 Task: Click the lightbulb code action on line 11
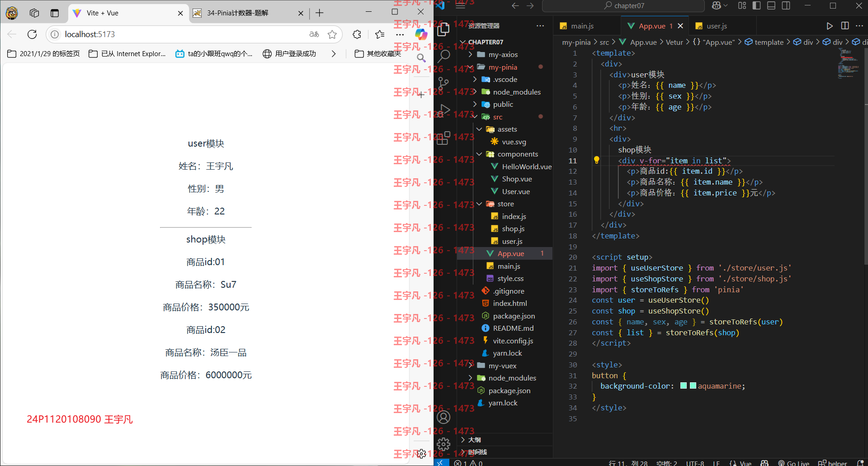(x=596, y=160)
